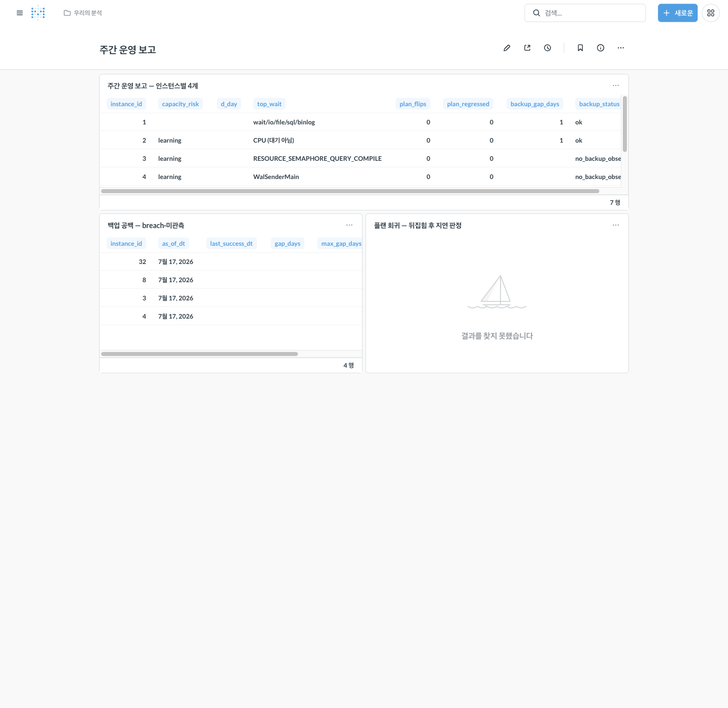
Task: Open the apps grid icon top right
Action: coord(711,13)
